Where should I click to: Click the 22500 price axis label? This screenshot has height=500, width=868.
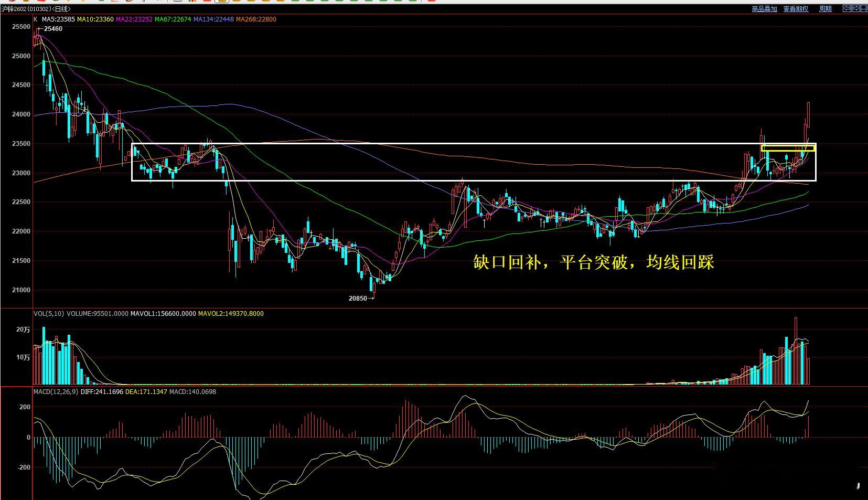pyautogui.click(x=22, y=202)
